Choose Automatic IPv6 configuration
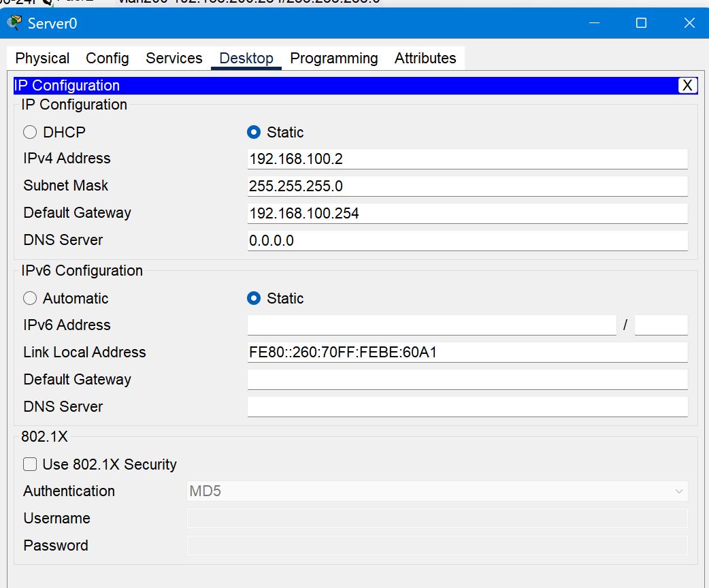Screen dimensions: 709x588 click(29, 298)
